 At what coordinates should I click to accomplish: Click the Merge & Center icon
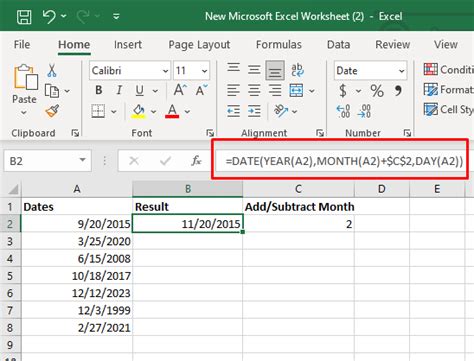tap(296, 90)
